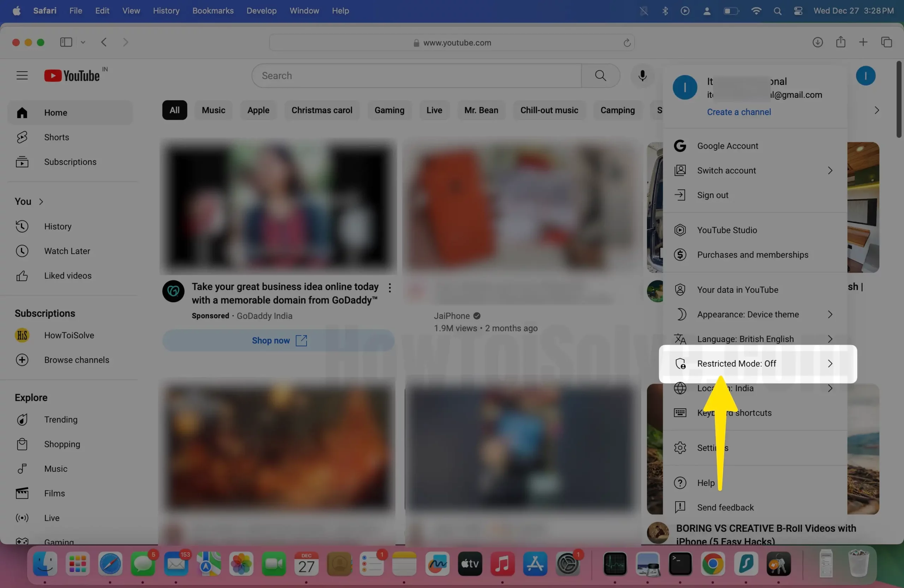Open the Watch Later list
Viewport: 904px width, 588px height.
67,251
